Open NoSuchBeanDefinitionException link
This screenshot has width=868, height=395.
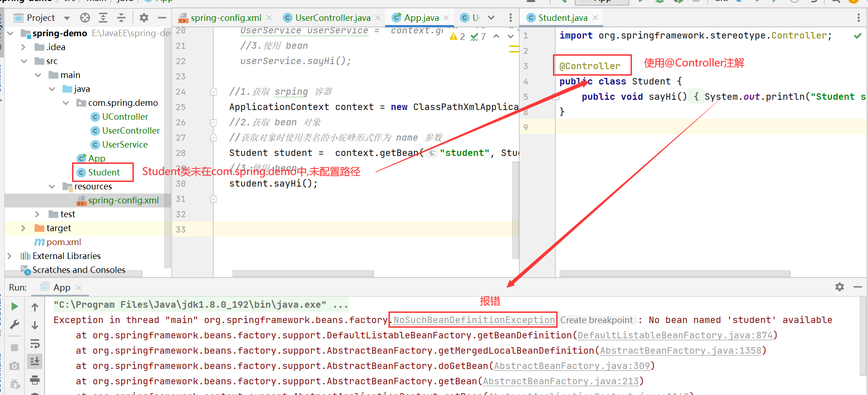click(x=474, y=320)
